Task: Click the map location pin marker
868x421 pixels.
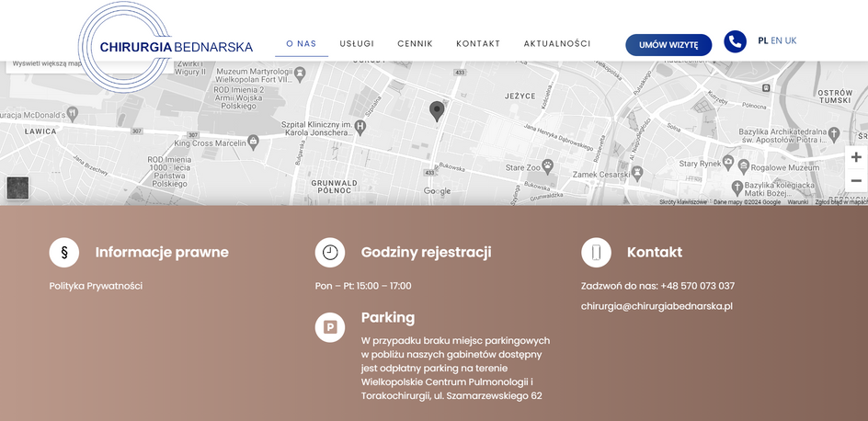Action: (x=437, y=110)
